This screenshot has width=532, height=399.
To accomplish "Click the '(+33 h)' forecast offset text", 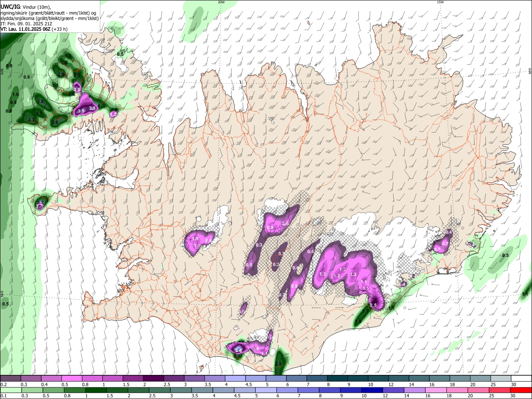I will click(59, 29).
